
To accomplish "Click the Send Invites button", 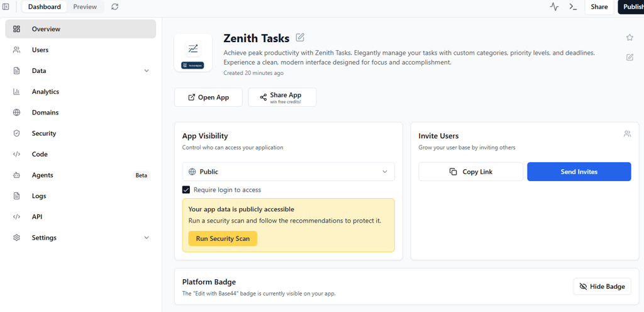I will coord(579,172).
